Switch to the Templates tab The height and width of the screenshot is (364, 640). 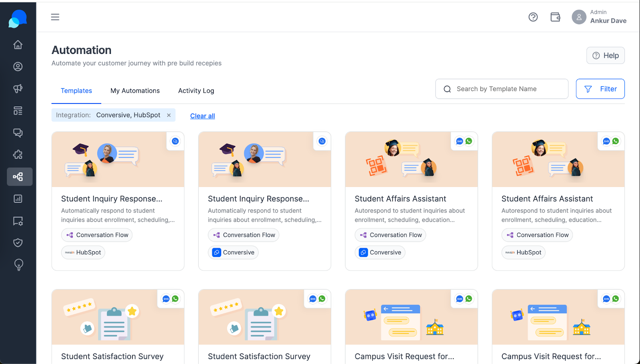click(76, 91)
